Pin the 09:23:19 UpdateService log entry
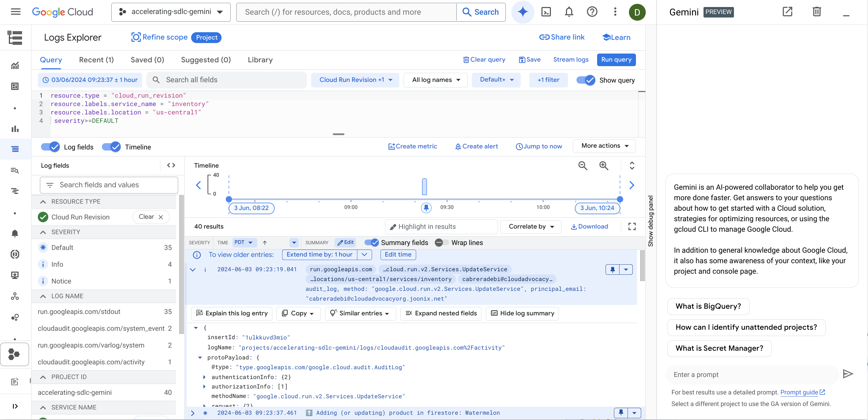 (612, 269)
